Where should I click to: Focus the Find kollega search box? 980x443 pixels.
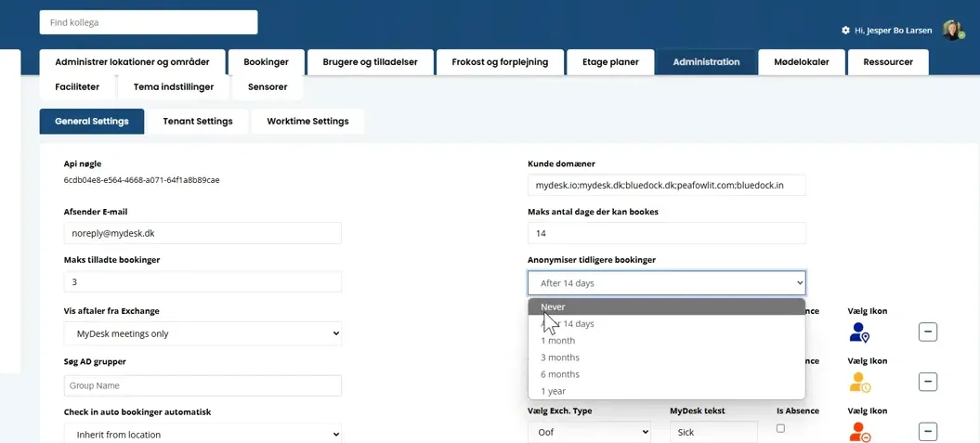[x=149, y=22]
